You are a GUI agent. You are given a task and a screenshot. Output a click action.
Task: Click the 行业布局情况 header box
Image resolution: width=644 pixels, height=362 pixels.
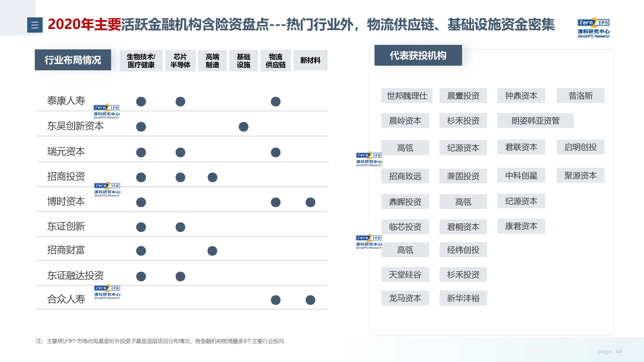coord(73,60)
